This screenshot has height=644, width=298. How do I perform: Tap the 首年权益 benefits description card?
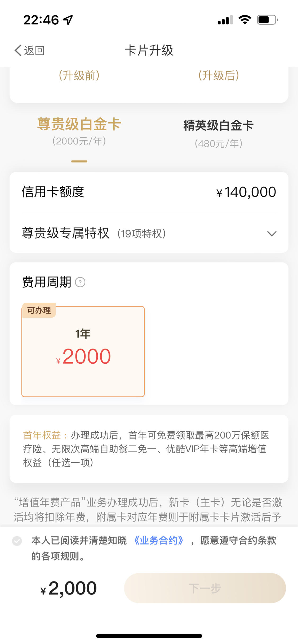pos(149,449)
